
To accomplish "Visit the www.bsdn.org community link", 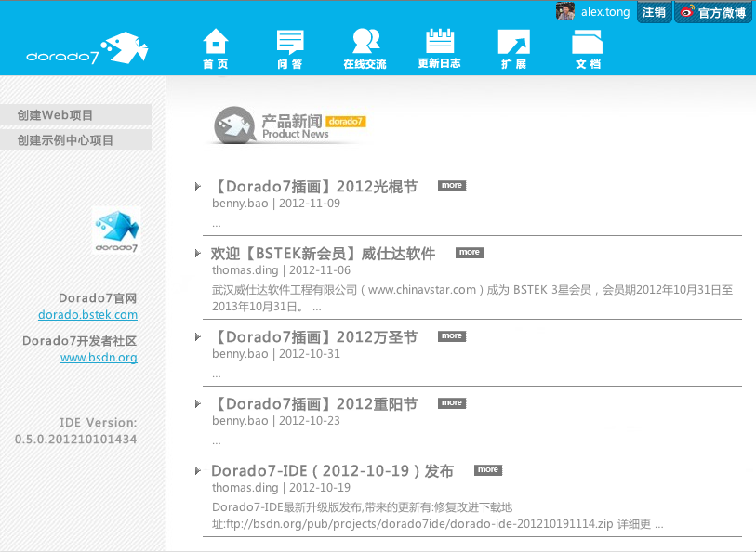I will click(x=99, y=358).
